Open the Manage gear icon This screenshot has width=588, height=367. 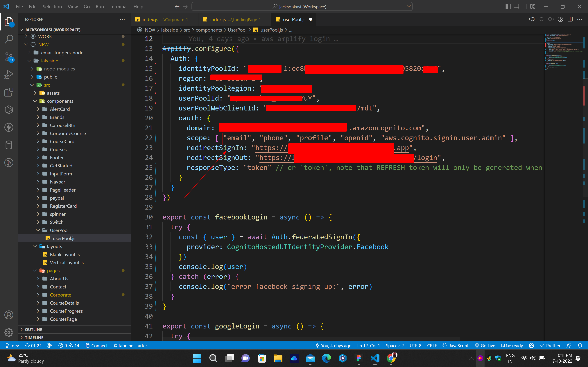tap(9, 332)
